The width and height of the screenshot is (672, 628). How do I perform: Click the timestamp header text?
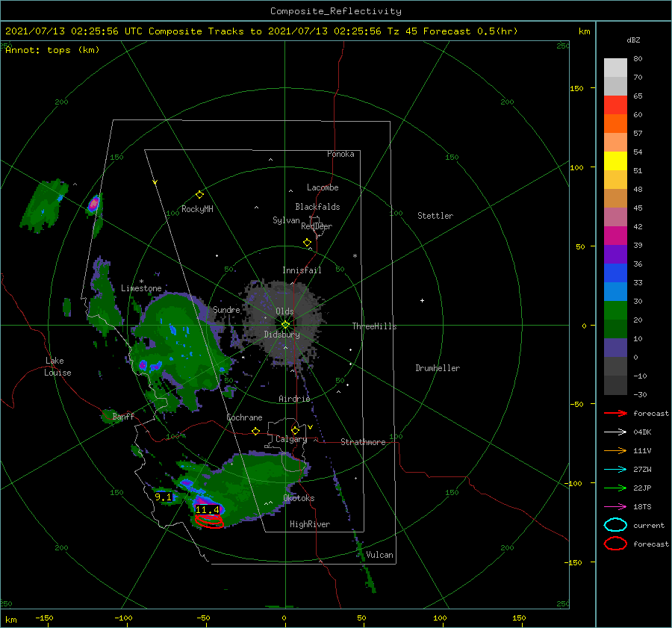[x=261, y=31]
